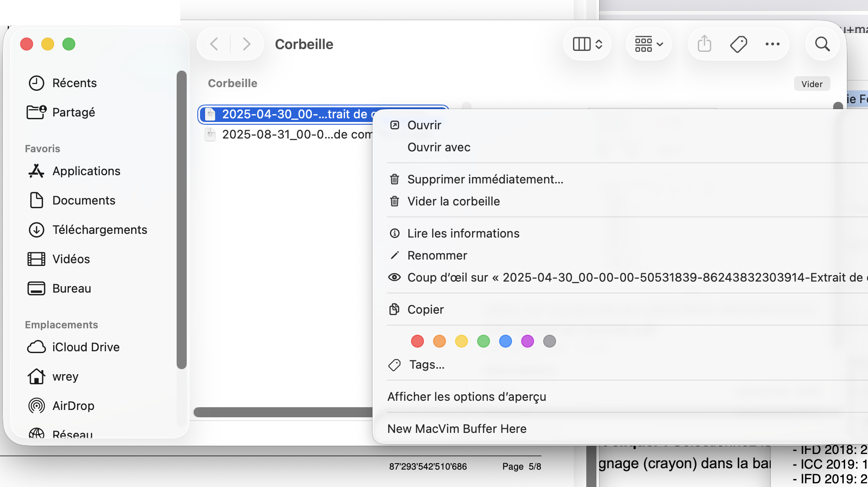Expand the Ouvrir avec submenu
The height and width of the screenshot is (487, 868).
coord(439,147)
